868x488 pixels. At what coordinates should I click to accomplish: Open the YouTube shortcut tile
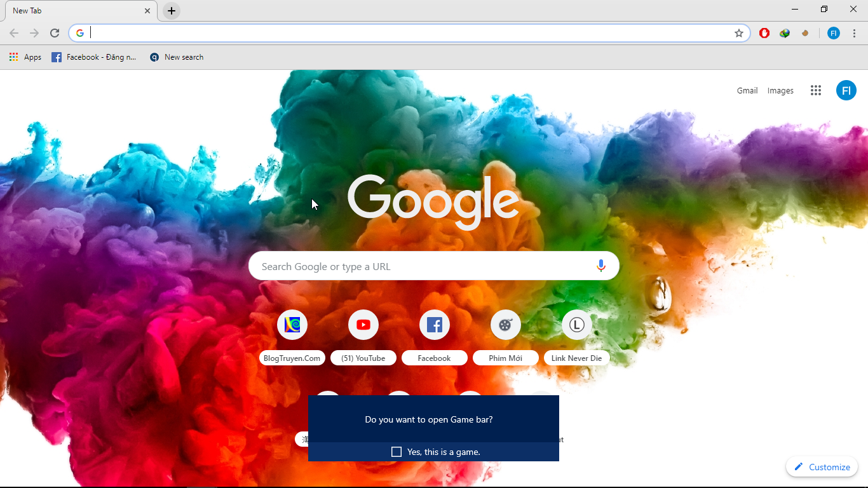tap(363, 325)
